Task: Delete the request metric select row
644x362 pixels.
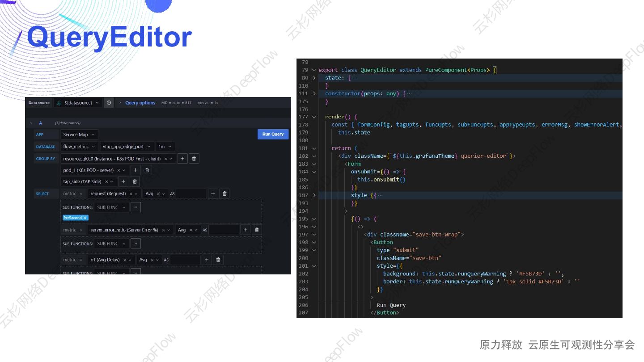Action: (225, 194)
